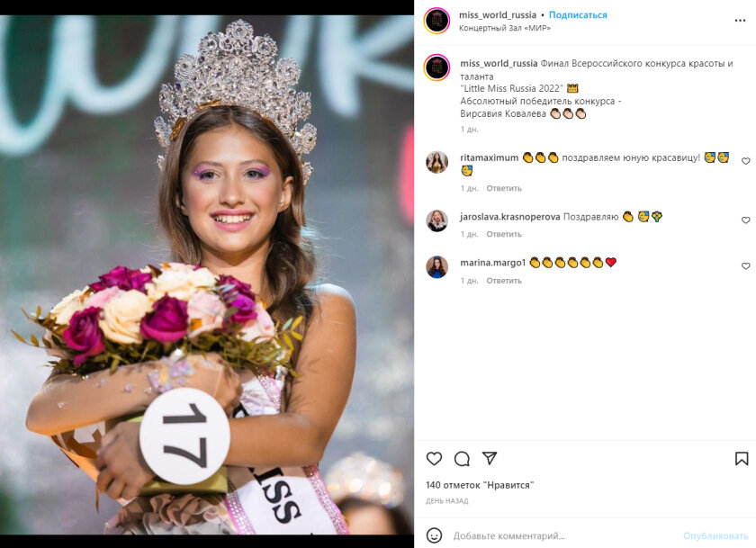Like marina.margo1's comment heart
Image resolution: width=756 pixels, height=548 pixels.
pos(745,266)
